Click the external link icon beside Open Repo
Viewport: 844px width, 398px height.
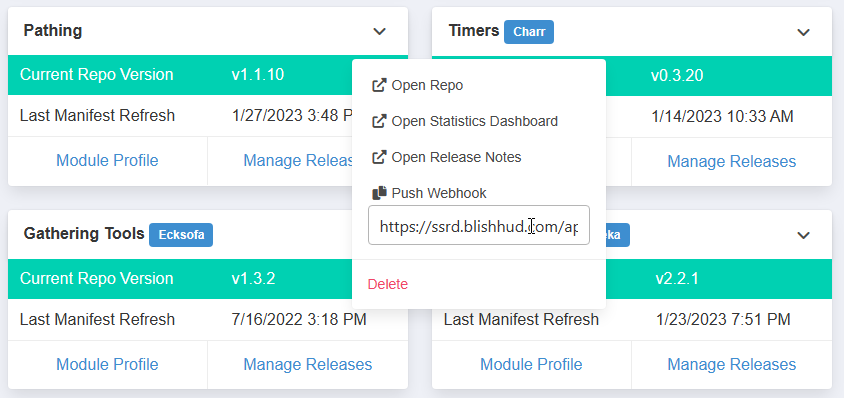pyautogui.click(x=379, y=85)
